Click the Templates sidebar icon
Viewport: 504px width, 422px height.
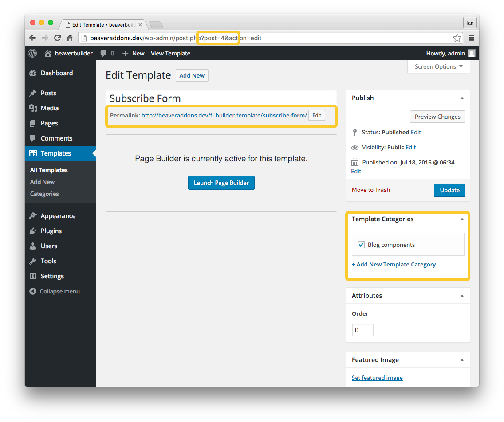pos(33,153)
